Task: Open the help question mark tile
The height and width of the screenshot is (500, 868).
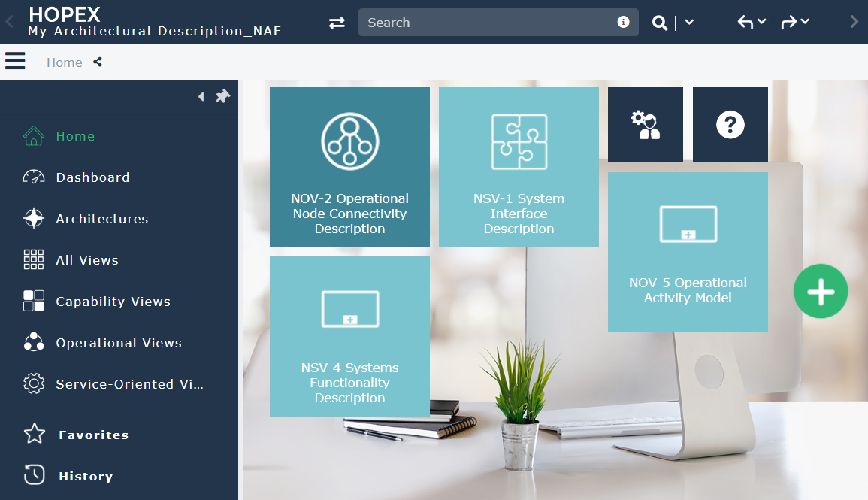Action: [x=730, y=125]
